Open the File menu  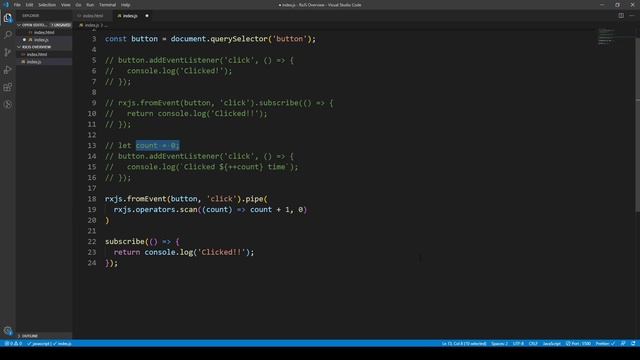(x=17, y=5)
